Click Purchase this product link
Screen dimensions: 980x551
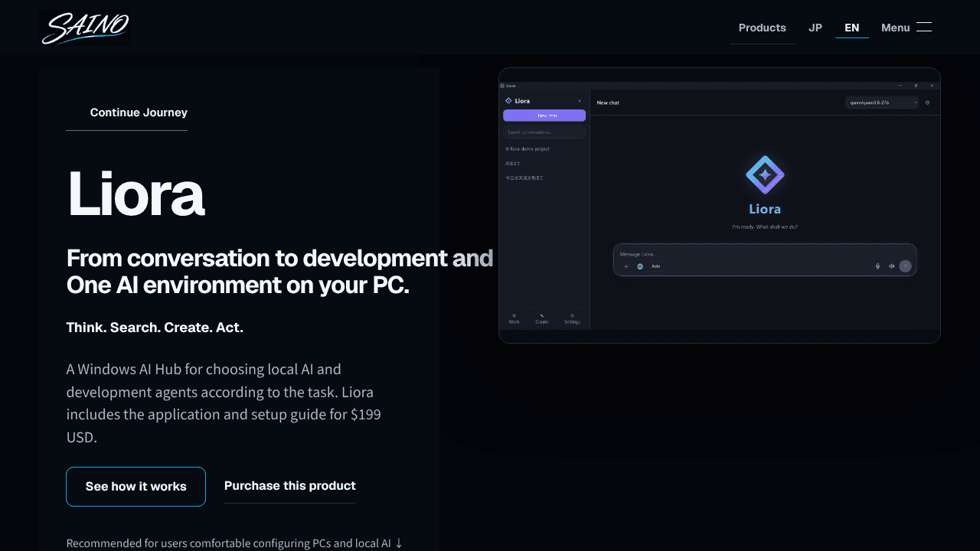290,486
